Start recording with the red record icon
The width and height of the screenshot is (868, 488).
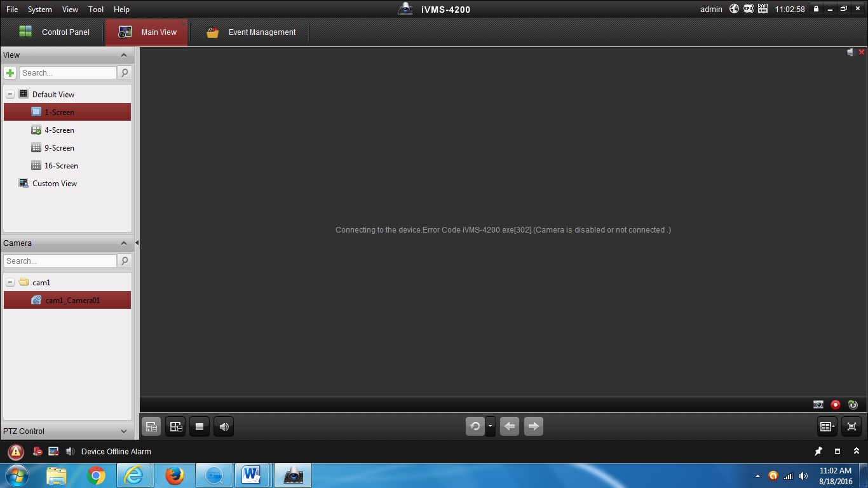pyautogui.click(x=836, y=405)
